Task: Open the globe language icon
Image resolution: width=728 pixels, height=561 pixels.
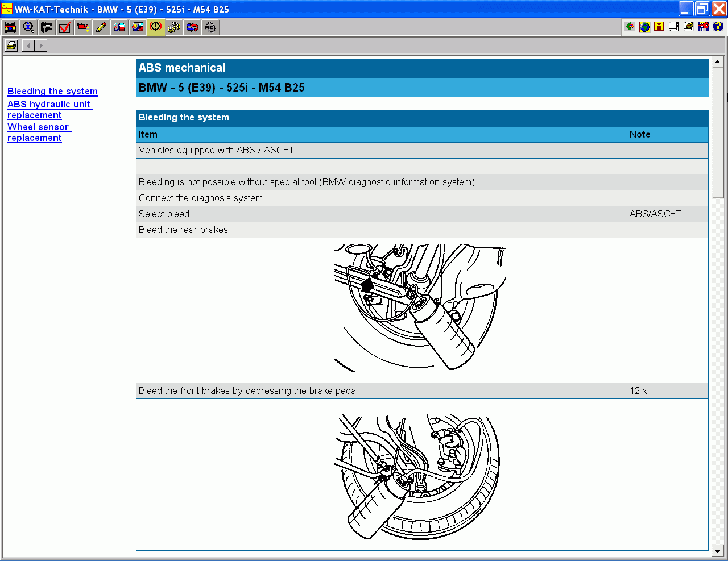Action: 644,27
